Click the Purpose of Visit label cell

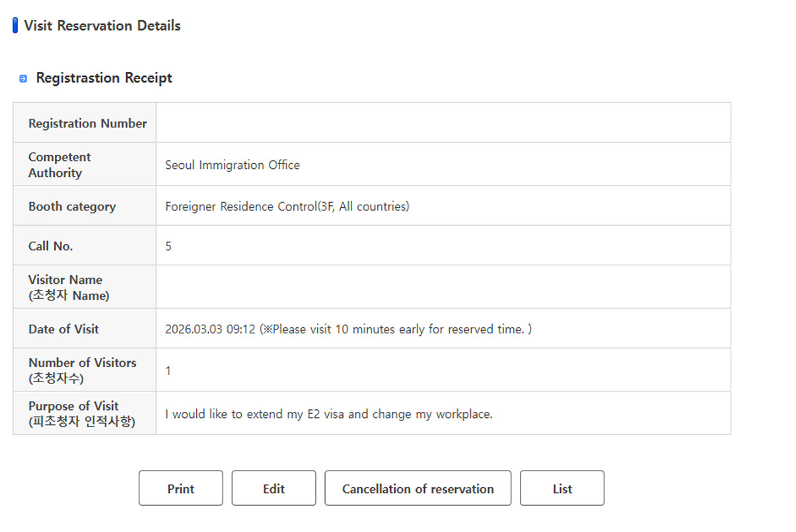(81, 414)
